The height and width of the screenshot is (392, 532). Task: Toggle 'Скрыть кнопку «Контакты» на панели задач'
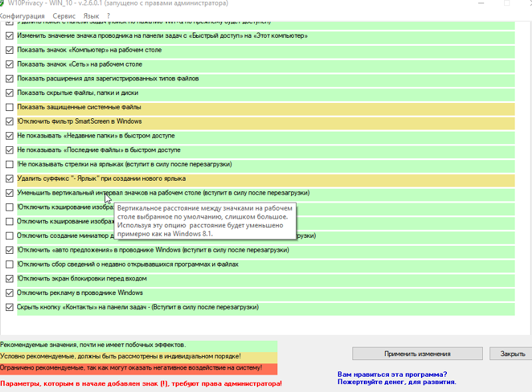pos(9,307)
